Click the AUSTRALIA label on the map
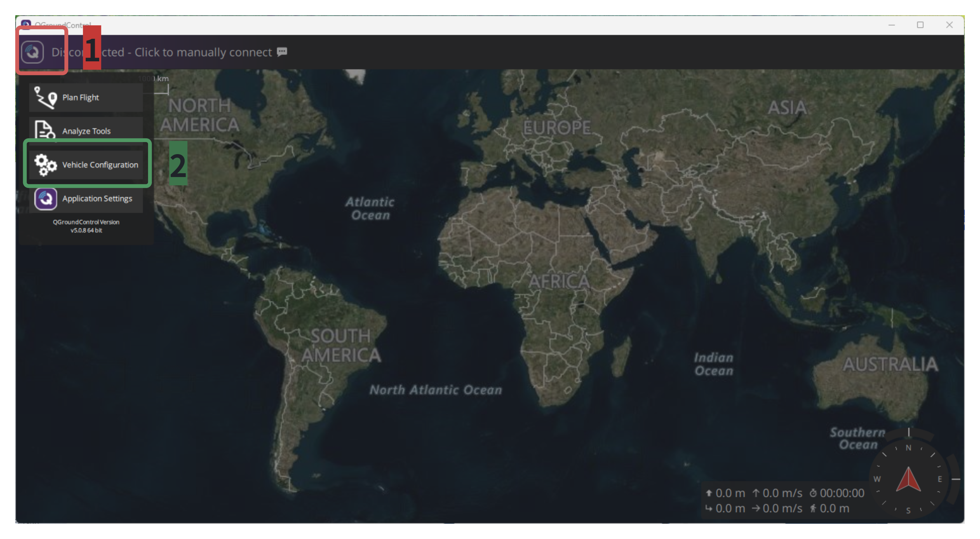Viewport: 980px width, 539px height. [x=890, y=364]
